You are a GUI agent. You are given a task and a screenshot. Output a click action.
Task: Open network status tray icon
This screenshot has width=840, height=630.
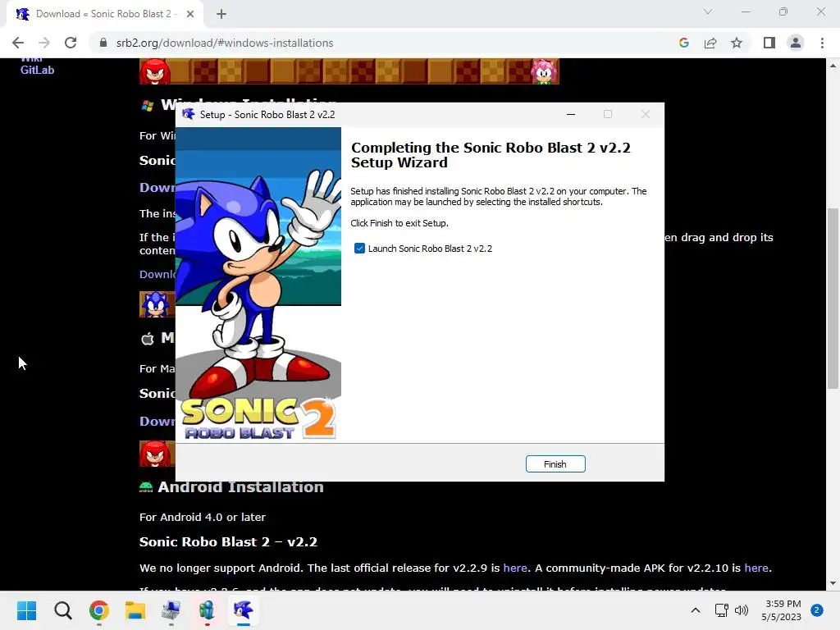tap(722, 610)
